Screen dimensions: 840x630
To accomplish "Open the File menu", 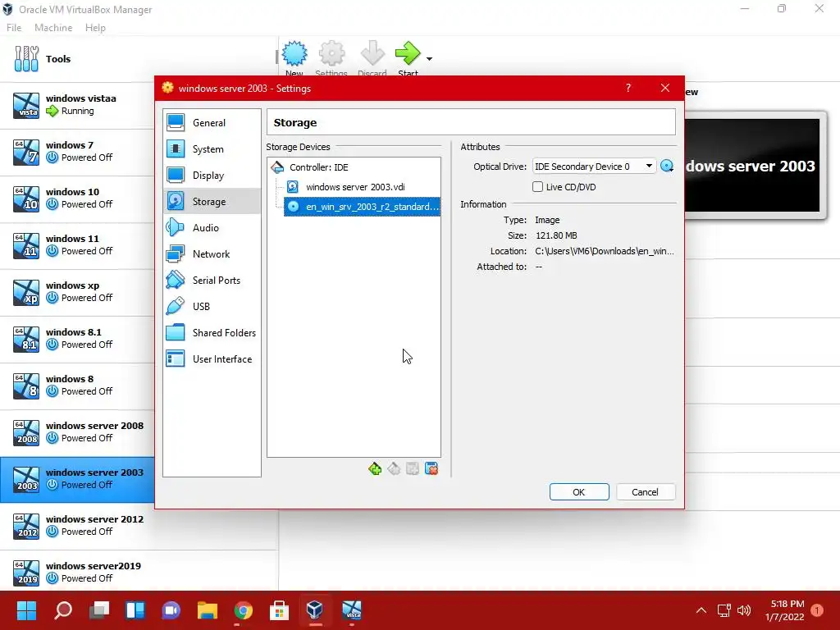I will (x=14, y=28).
